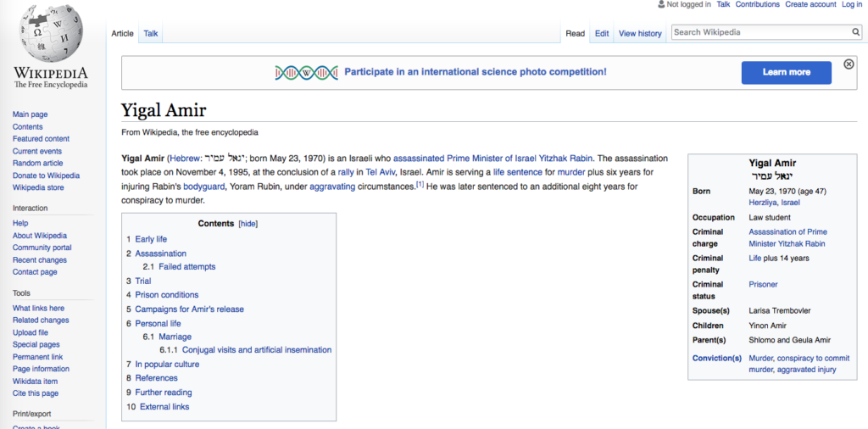This screenshot has height=429, width=868.
Task: Click What links here
Action: coord(38,309)
